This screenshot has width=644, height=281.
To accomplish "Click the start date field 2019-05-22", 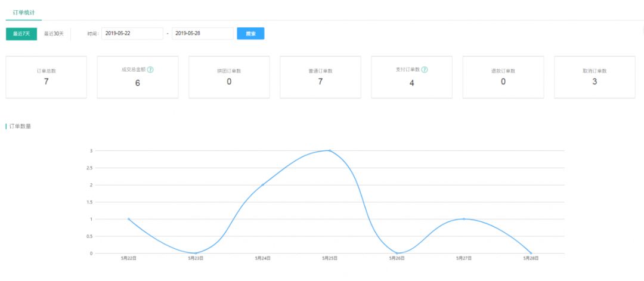I will pyautogui.click(x=132, y=33).
